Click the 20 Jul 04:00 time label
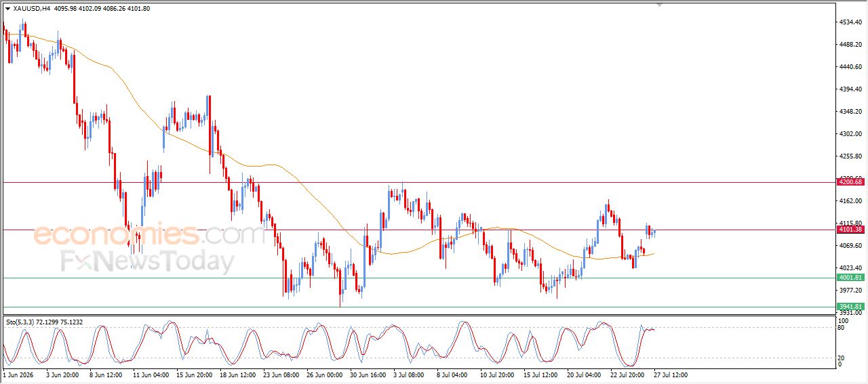The height and width of the screenshot is (384, 868). point(584,375)
